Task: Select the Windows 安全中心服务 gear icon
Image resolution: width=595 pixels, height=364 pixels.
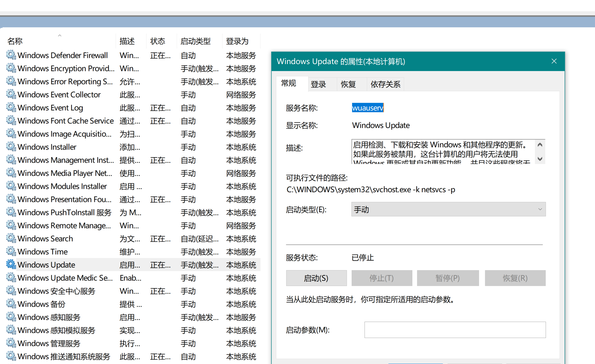Action: pyautogui.click(x=11, y=290)
